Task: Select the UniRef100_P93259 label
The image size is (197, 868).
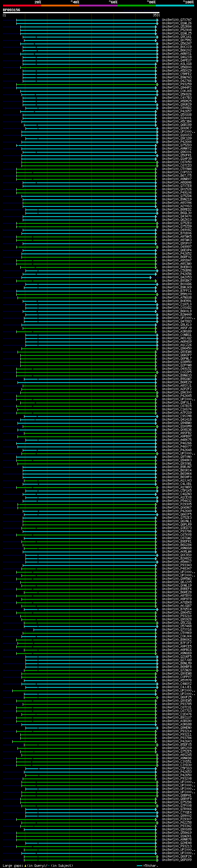Action: click(176, 84)
